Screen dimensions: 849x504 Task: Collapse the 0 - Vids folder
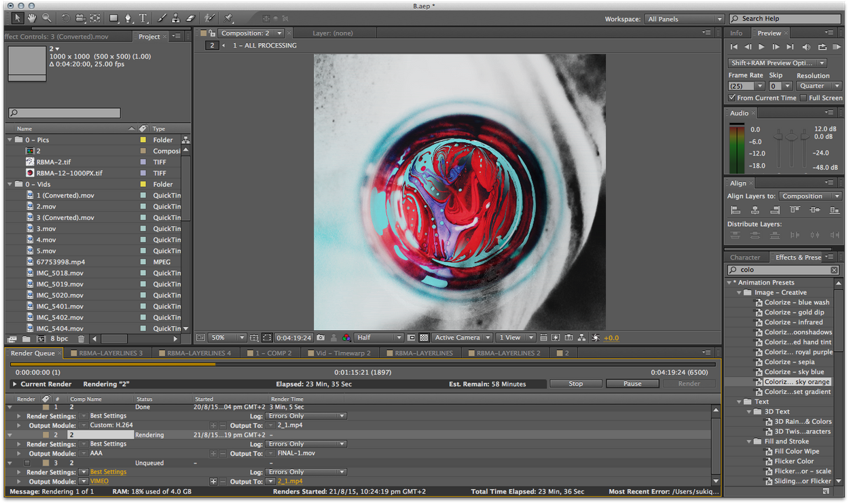pos(10,184)
